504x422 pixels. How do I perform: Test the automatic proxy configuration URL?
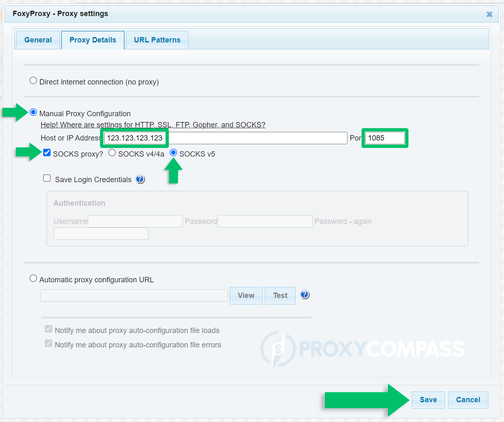[x=280, y=295]
